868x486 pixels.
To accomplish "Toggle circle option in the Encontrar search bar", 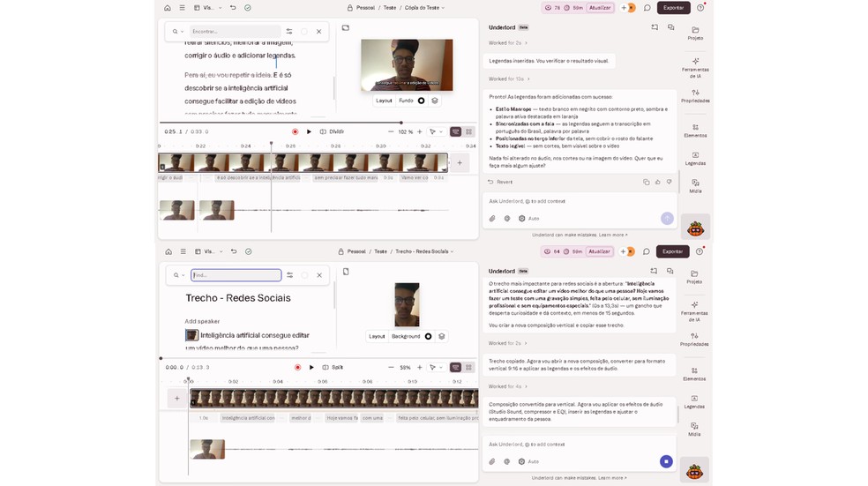I will [x=304, y=32].
